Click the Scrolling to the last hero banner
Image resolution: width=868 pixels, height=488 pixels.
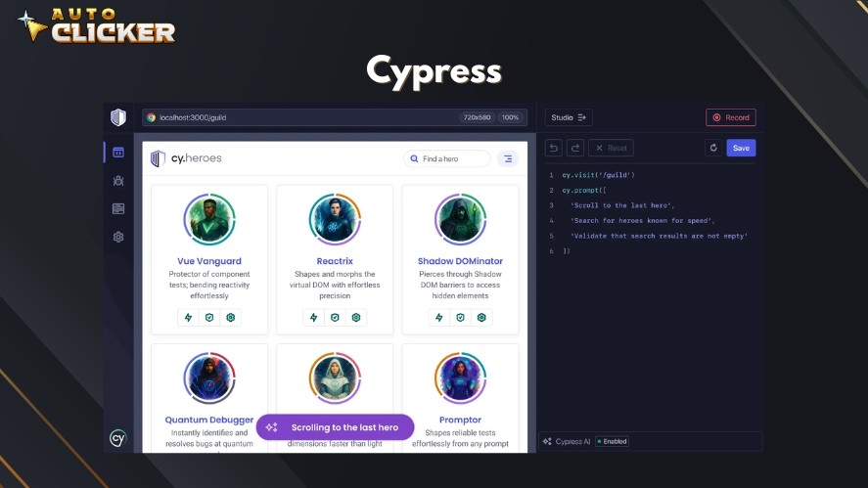[335, 427]
